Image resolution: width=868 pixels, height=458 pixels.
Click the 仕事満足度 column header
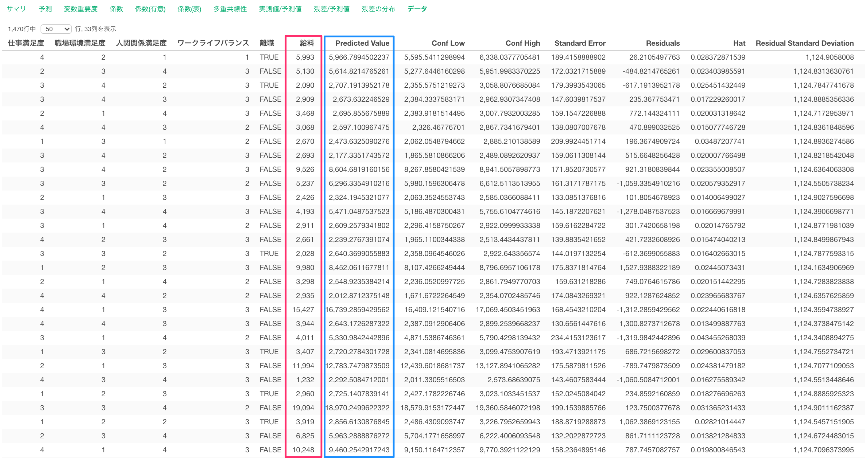26,43
